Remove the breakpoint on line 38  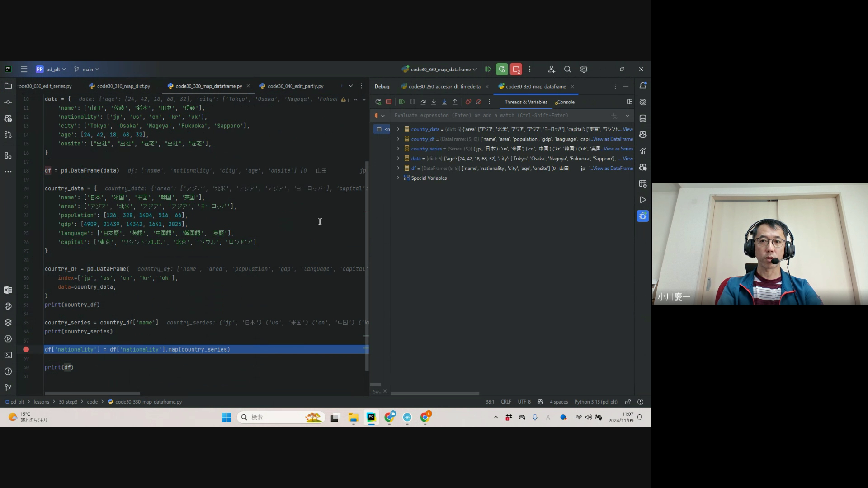(26, 349)
